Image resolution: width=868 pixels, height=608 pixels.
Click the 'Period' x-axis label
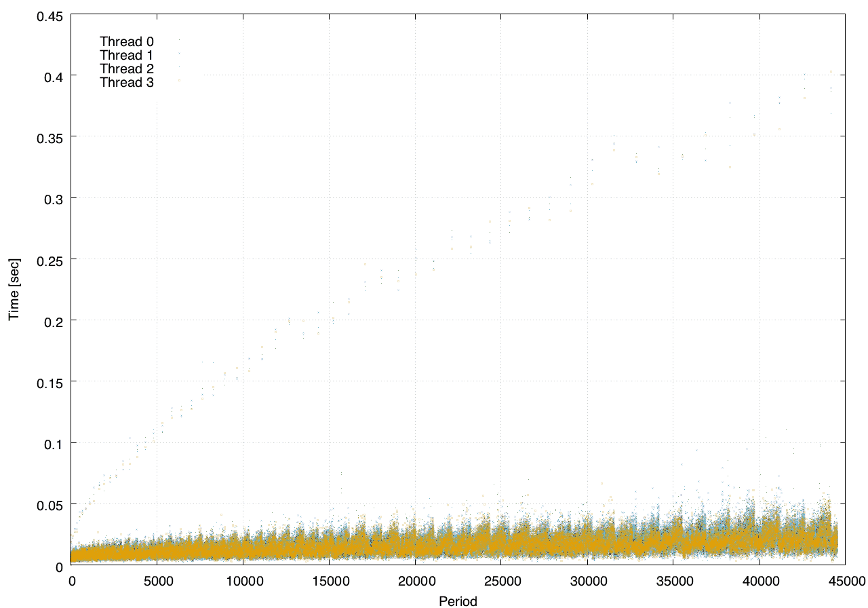pyautogui.click(x=458, y=601)
